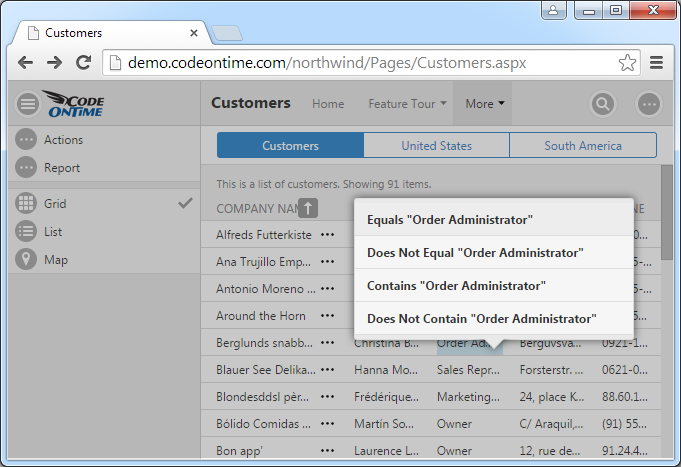The height and width of the screenshot is (467, 681).
Task: Click the 88.60.1... phone cell
Action: [625, 397]
